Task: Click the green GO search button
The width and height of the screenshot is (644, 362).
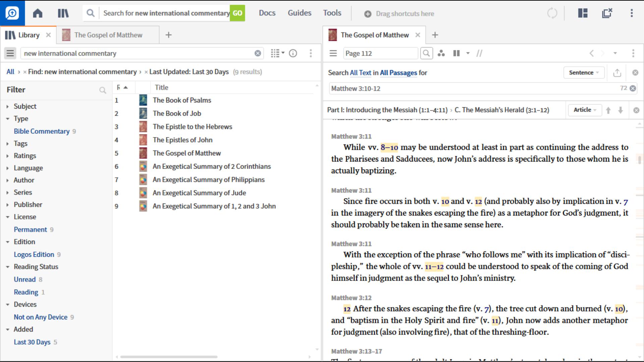Action: [x=237, y=13]
